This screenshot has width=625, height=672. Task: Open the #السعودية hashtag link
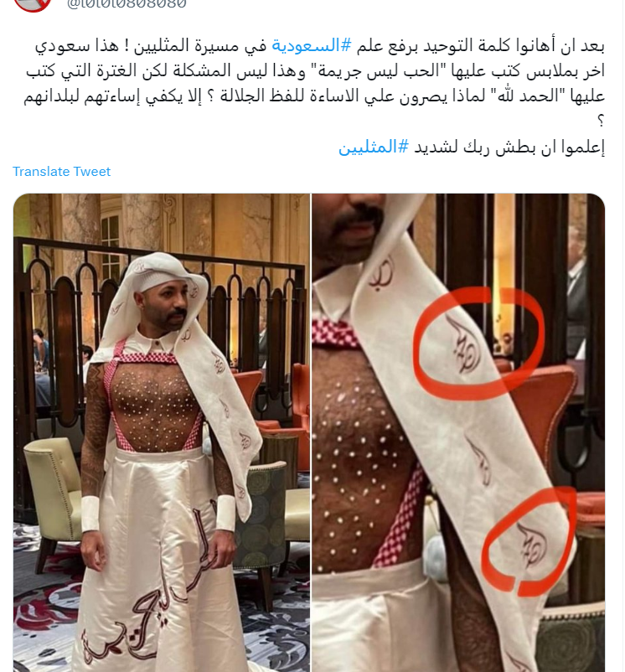point(312,45)
